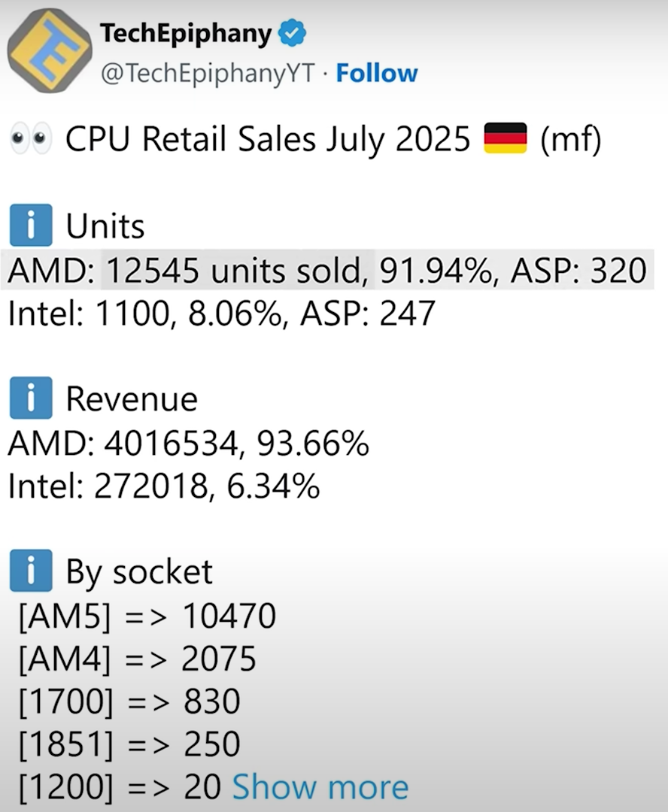Click the info icon beside Revenue
Image resolution: width=668 pixels, height=812 pixels.
pos(31,398)
